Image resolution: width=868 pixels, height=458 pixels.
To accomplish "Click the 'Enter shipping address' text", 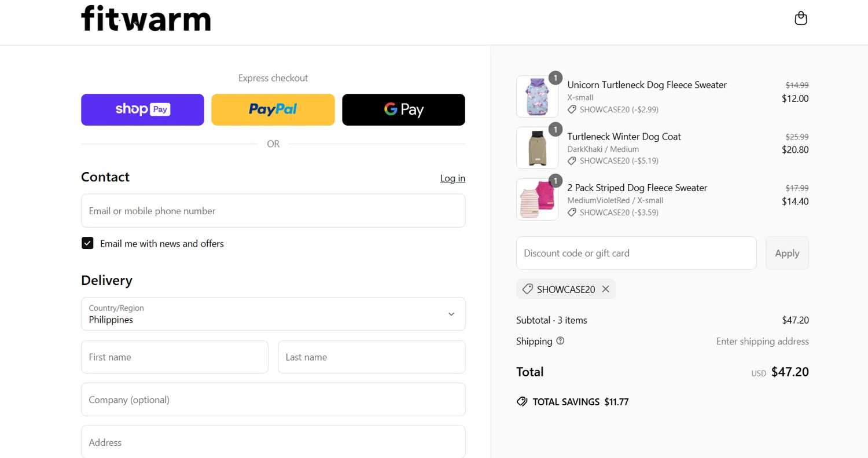I will click(763, 342).
